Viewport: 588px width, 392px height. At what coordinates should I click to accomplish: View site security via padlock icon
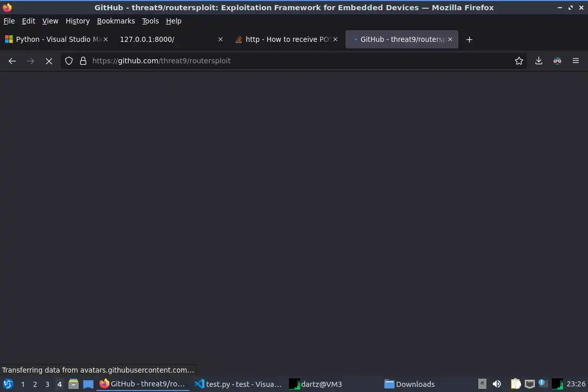(x=83, y=61)
